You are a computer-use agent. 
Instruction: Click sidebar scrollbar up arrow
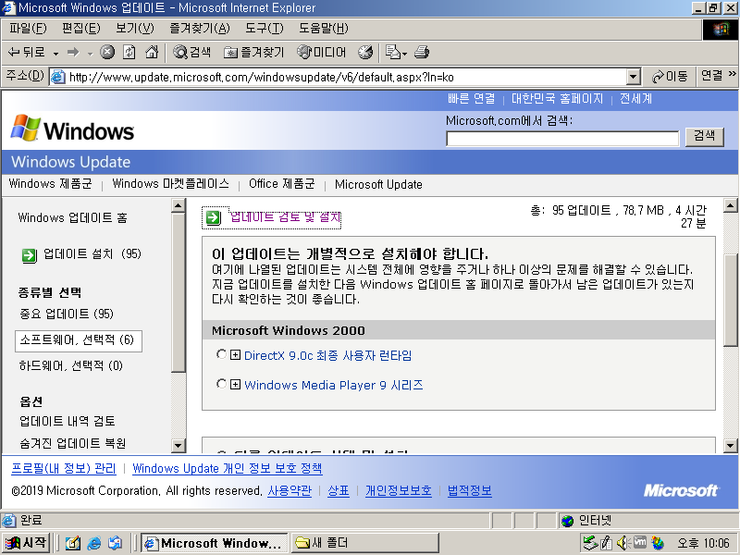tap(178, 205)
